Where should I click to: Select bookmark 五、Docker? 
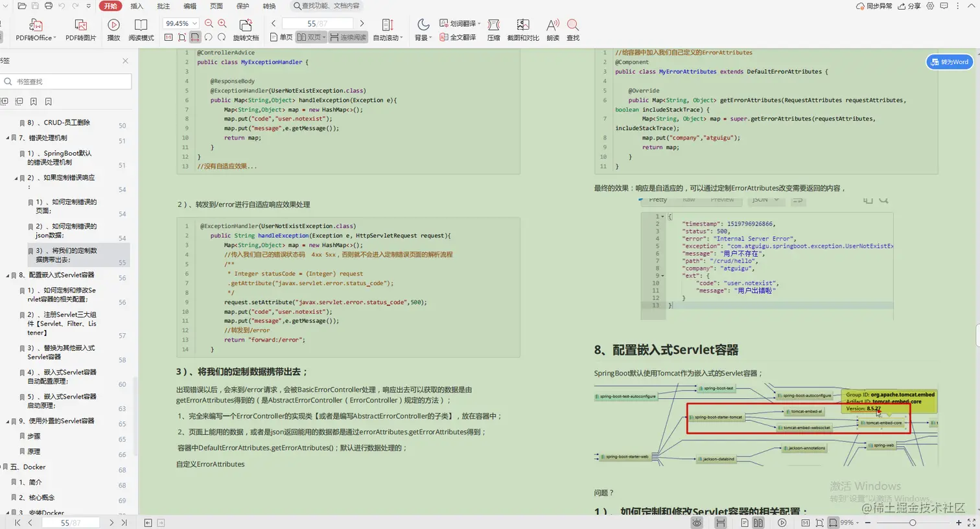tap(29, 467)
